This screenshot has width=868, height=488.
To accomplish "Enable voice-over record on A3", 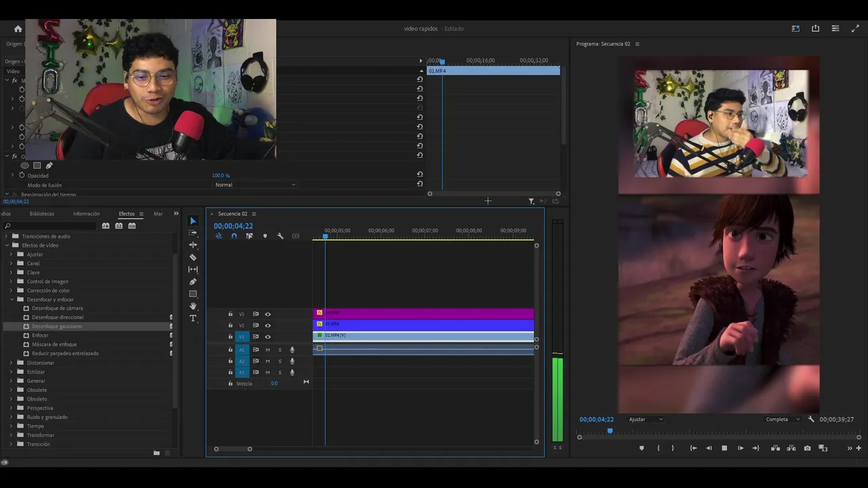I will coord(292,373).
